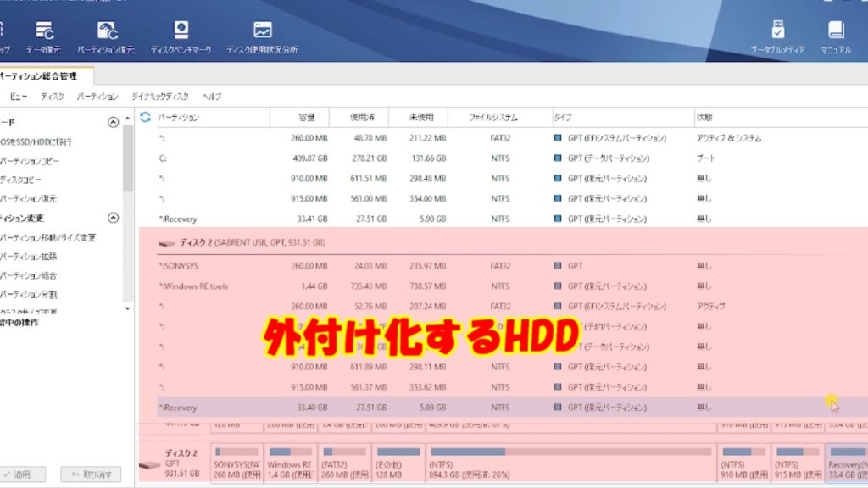Click the 適用 apply button

[x=20, y=474]
